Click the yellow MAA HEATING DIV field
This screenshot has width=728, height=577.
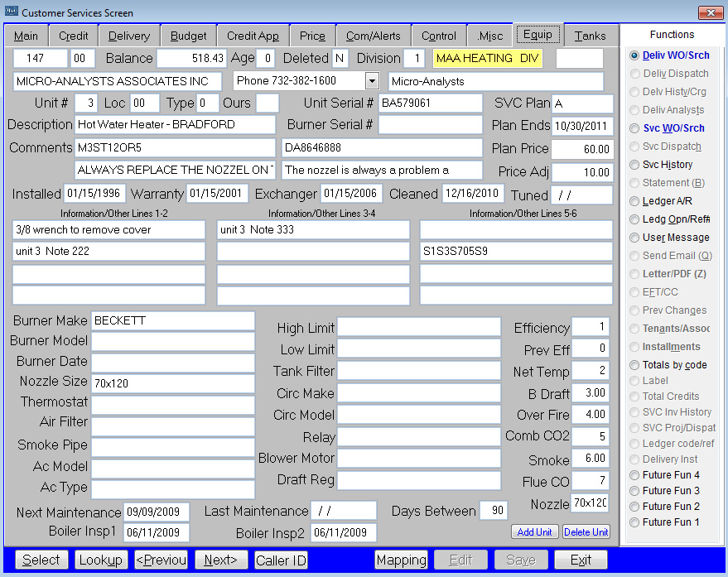[x=487, y=59]
